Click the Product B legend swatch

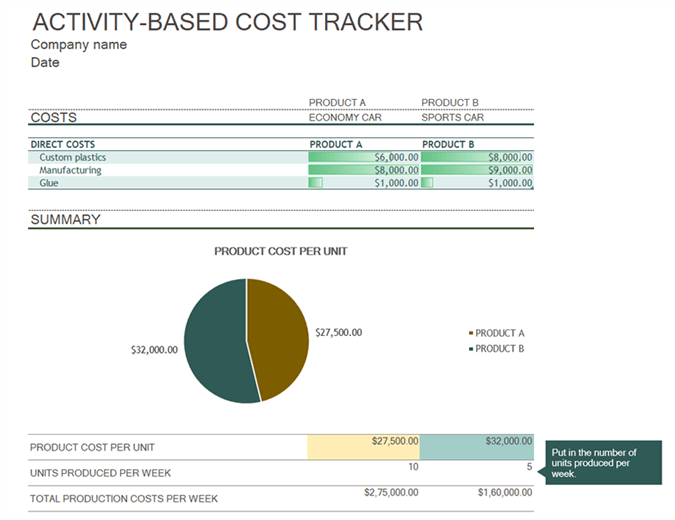[471, 349]
